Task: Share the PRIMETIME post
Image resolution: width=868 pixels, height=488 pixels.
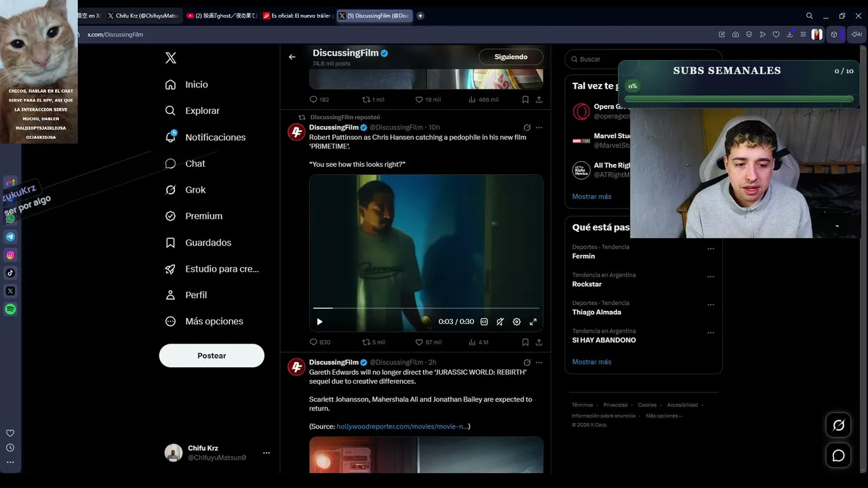Action: coord(539,342)
